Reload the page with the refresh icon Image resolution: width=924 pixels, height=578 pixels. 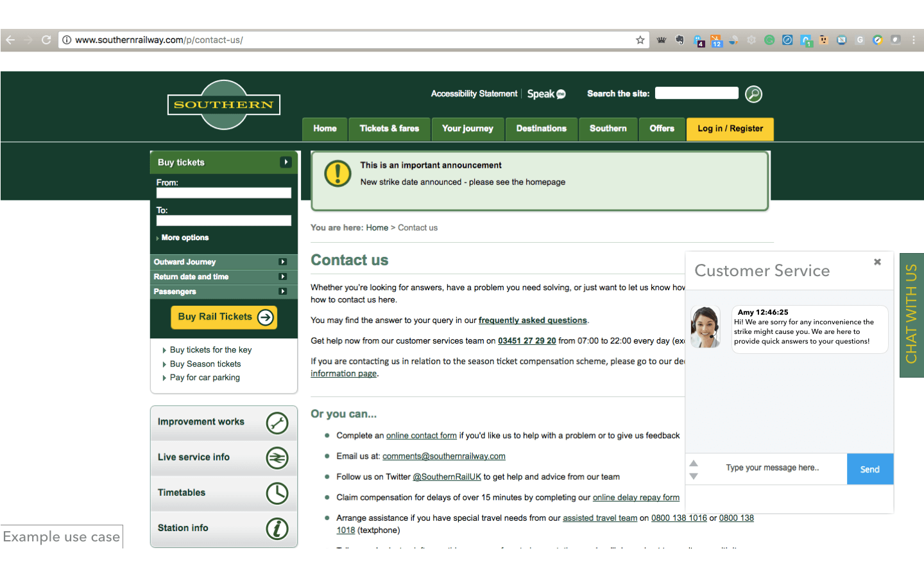point(46,40)
